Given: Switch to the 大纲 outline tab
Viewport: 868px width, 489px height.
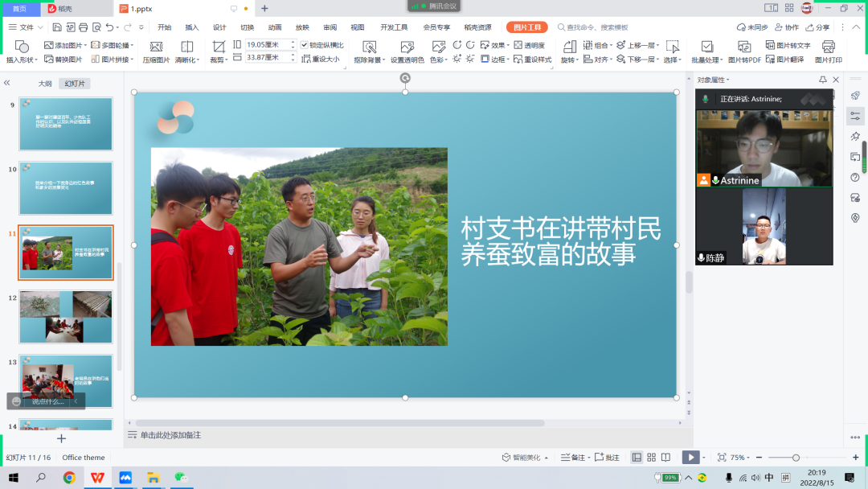Looking at the screenshot, I should (x=45, y=84).
